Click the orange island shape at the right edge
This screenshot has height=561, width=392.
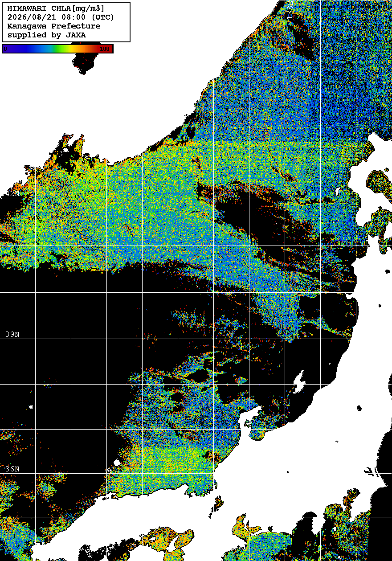380,183
